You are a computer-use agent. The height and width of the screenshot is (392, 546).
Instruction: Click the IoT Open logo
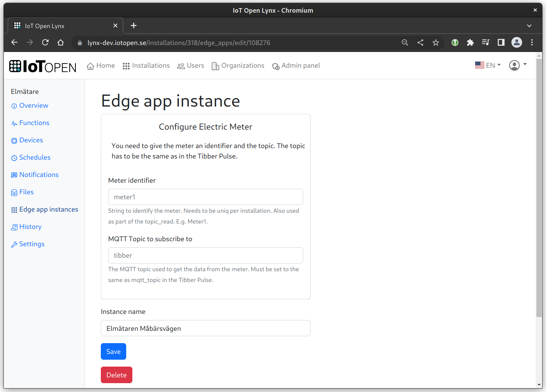coord(42,65)
